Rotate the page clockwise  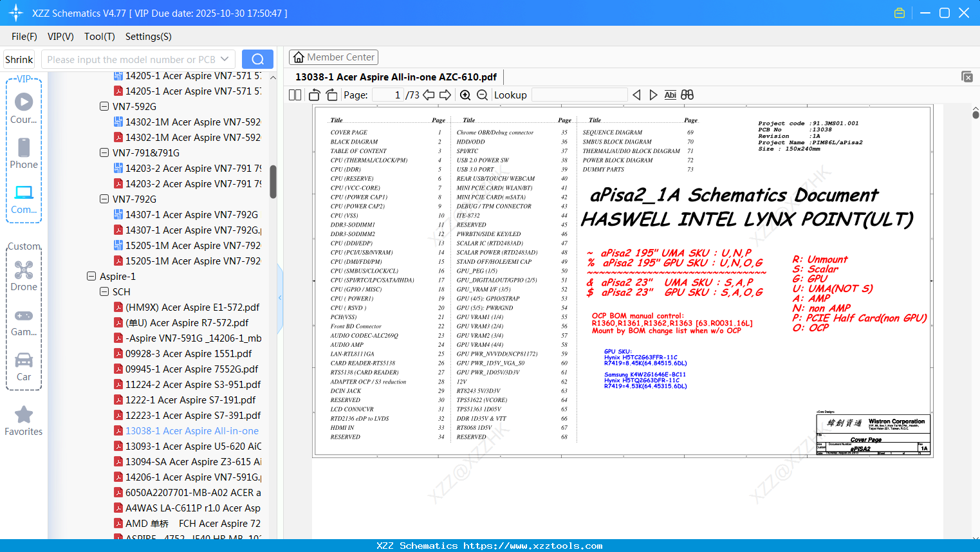(331, 95)
